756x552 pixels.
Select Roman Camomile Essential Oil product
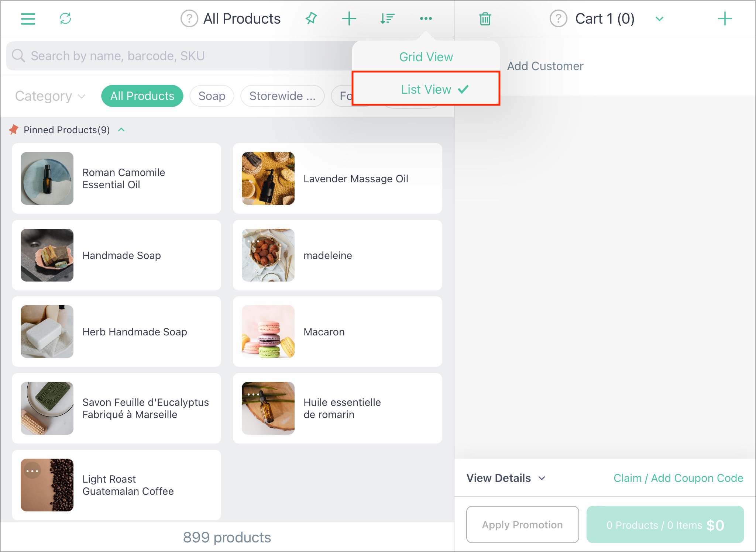[116, 178]
